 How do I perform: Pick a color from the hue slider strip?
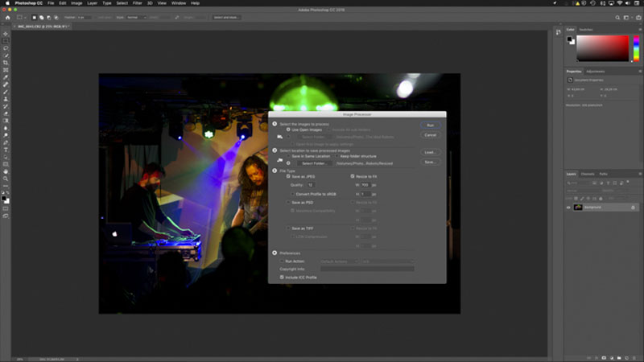636,48
